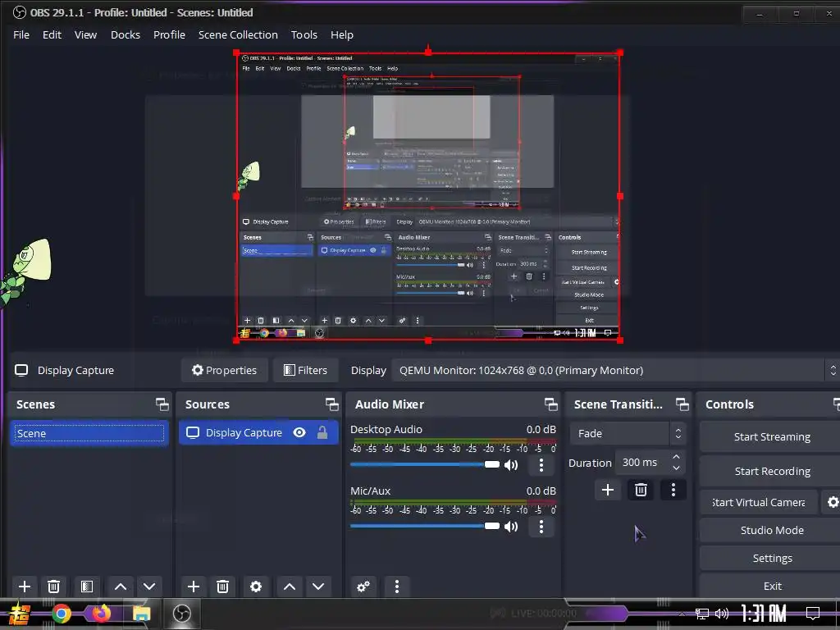Move scene down with arrow icon
Viewport: 840px width, 630px height.
[149, 586]
